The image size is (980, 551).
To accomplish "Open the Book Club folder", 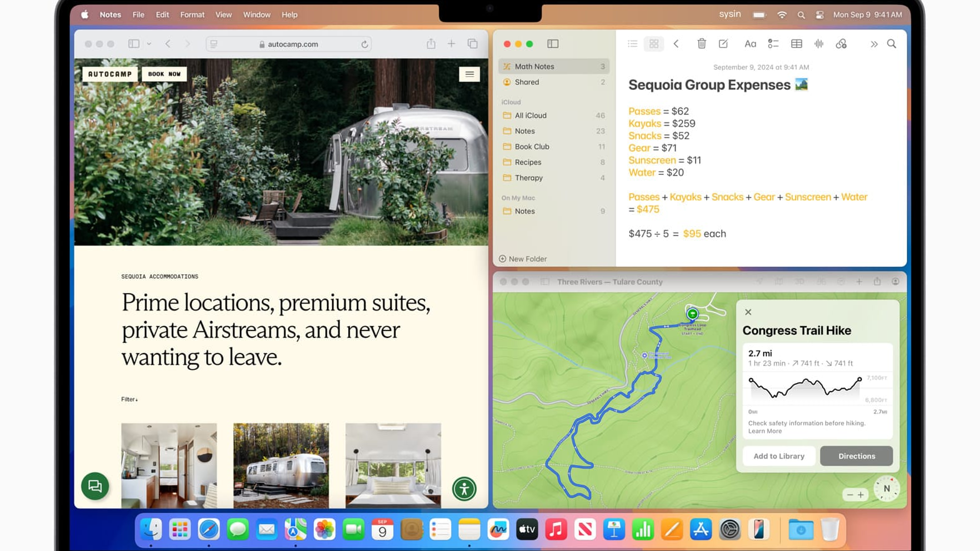I will pos(554,147).
